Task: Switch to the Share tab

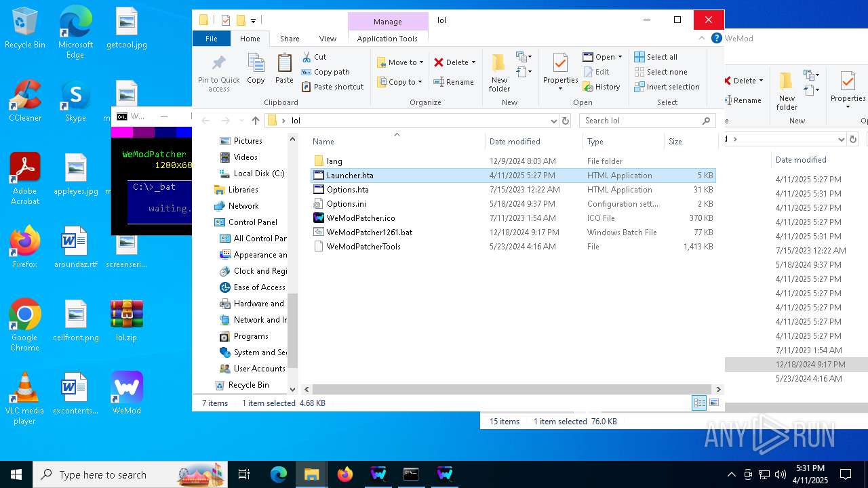Action: [x=290, y=39]
